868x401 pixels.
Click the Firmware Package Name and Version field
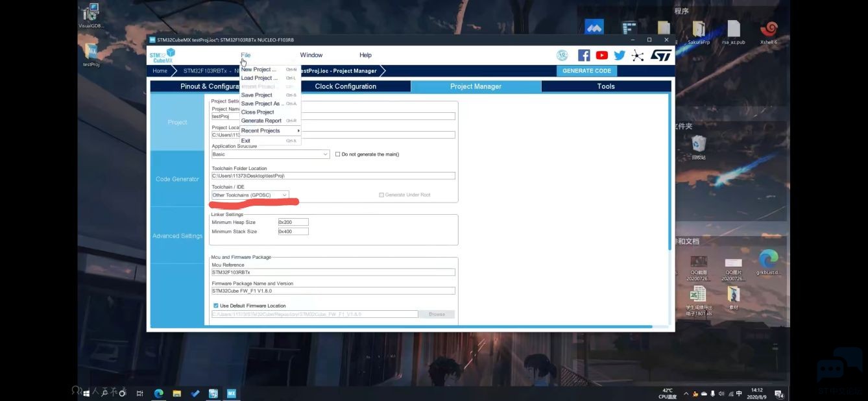click(333, 291)
